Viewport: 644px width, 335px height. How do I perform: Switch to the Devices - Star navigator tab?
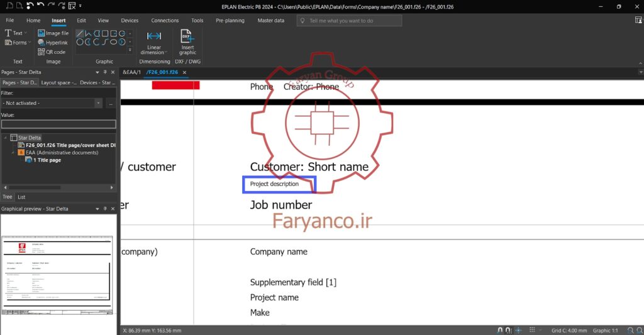click(x=97, y=82)
